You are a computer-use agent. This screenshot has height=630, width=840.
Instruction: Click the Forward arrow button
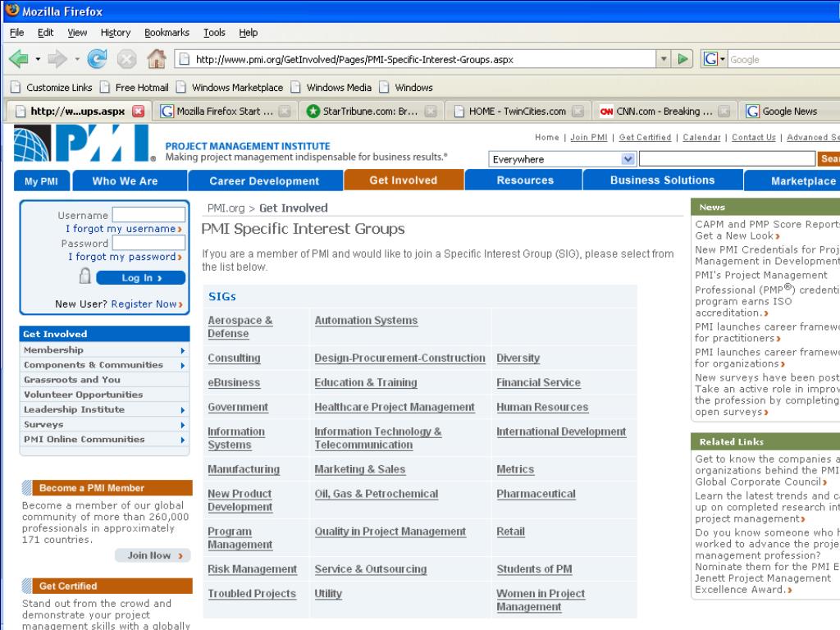[57, 59]
